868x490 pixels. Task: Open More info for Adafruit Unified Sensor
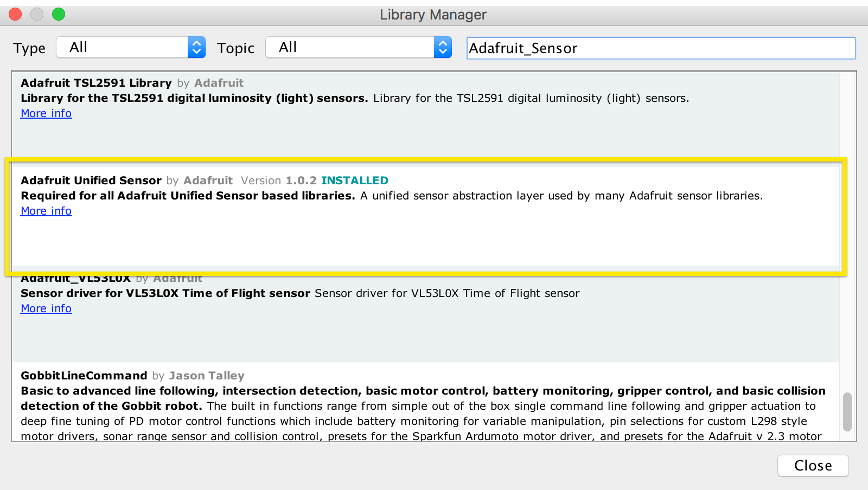[x=46, y=211]
